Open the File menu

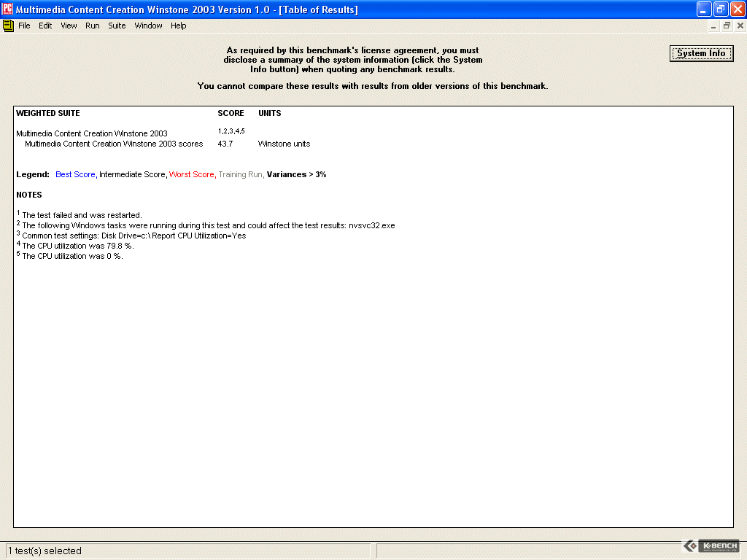coord(24,26)
